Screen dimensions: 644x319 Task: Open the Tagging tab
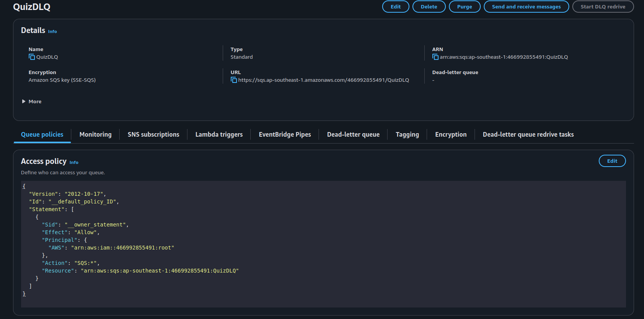click(x=407, y=135)
